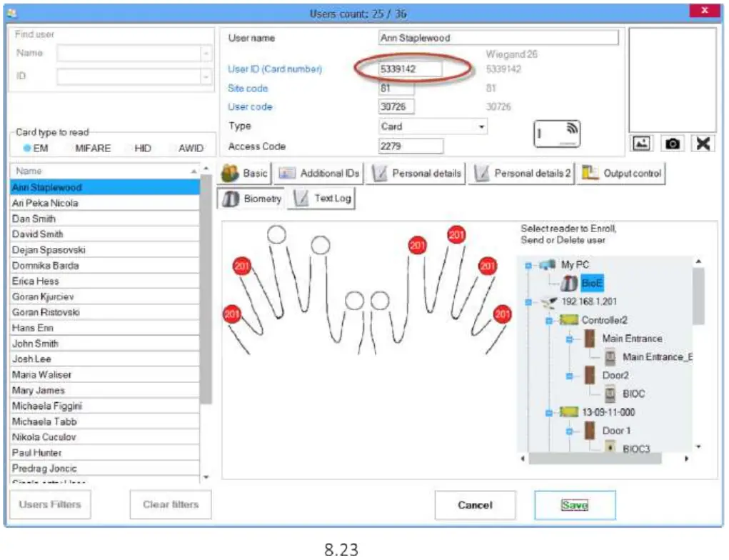Choose HID card type option

pos(142,149)
